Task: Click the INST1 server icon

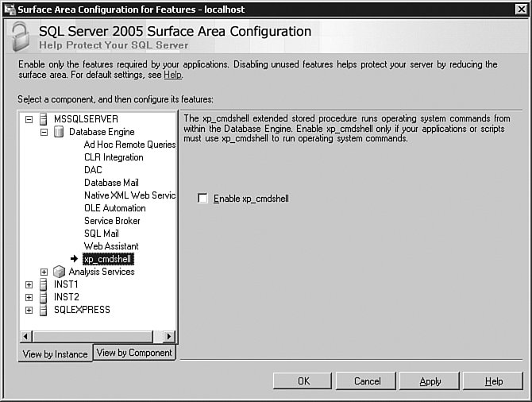Action: pyautogui.click(x=43, y=284)
